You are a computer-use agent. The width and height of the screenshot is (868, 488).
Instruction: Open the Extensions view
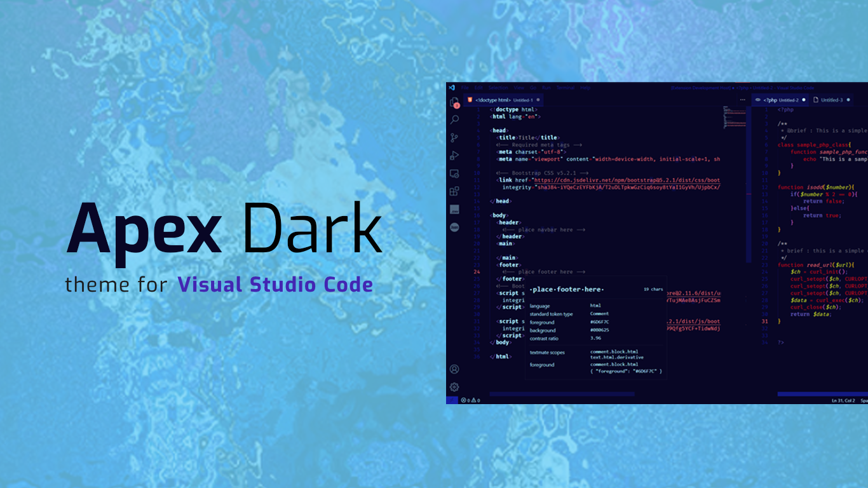[x=454, y=191]
